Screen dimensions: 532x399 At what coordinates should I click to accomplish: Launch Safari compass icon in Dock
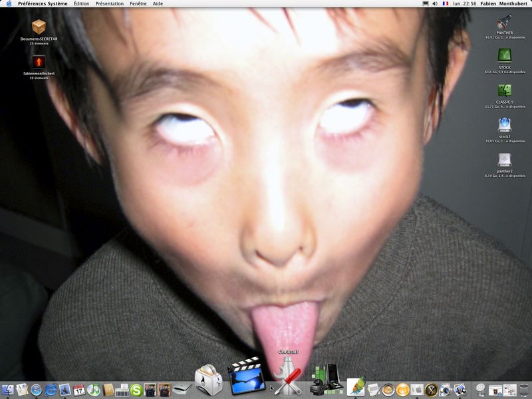(37, 390)
